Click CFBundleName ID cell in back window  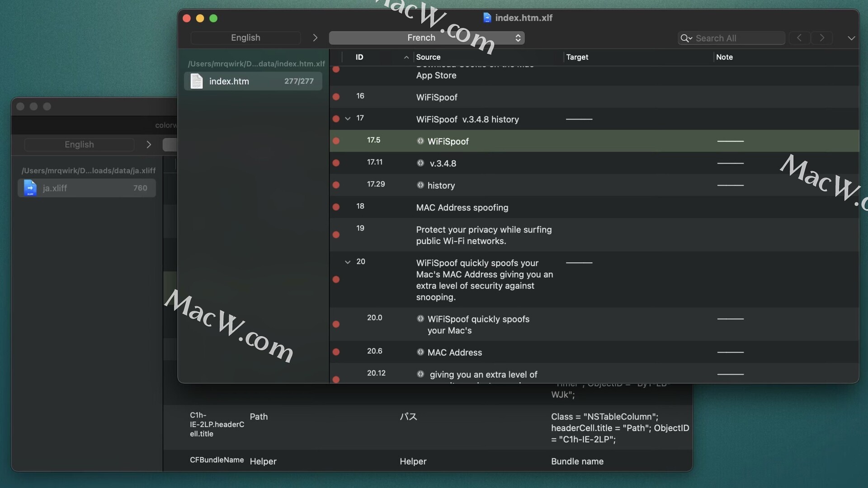217,460
